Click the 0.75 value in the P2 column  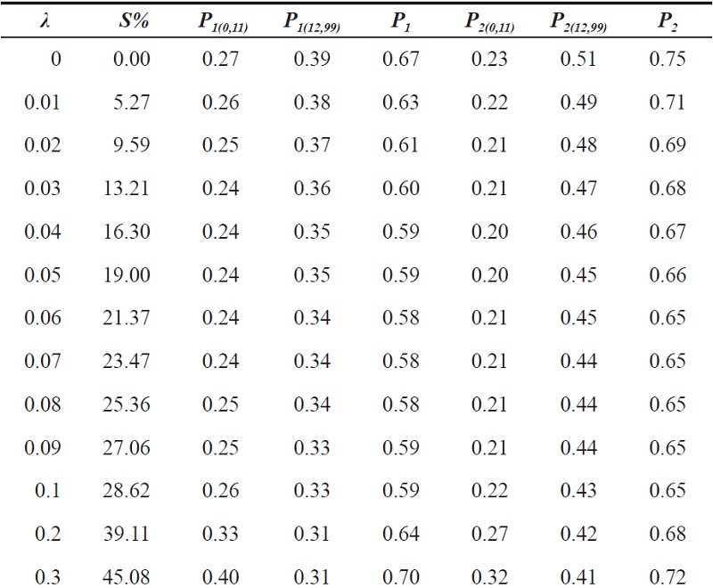(668, 60)
